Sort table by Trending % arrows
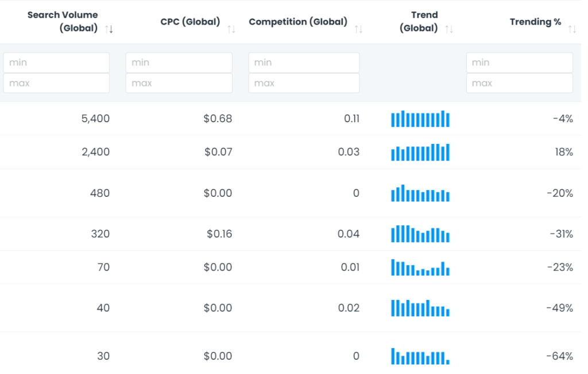The image size is (588, 374). [572, 29]
